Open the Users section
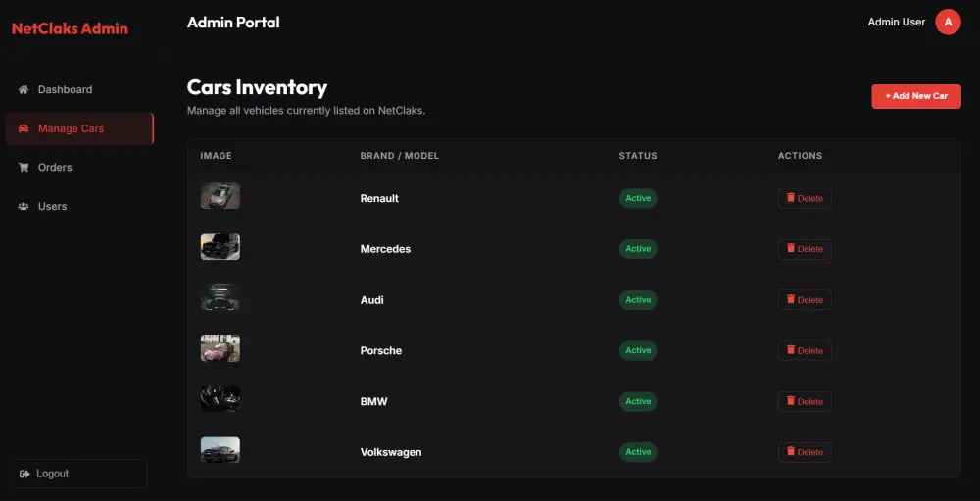 click(x=79, y=207)
